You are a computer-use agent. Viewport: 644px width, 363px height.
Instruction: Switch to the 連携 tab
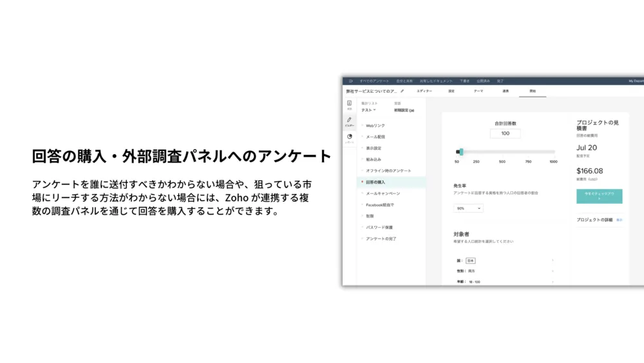tap(506, 91)
